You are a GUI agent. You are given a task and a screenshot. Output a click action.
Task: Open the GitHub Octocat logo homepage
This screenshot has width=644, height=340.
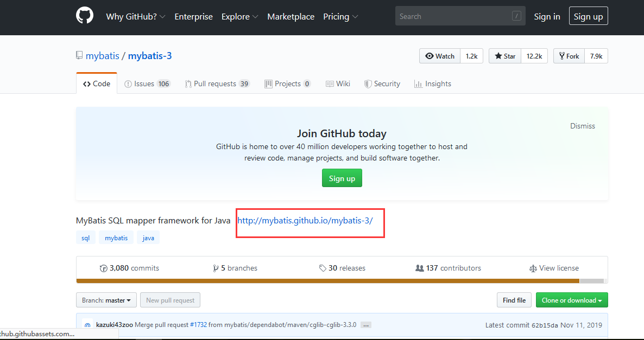[85, 16]
